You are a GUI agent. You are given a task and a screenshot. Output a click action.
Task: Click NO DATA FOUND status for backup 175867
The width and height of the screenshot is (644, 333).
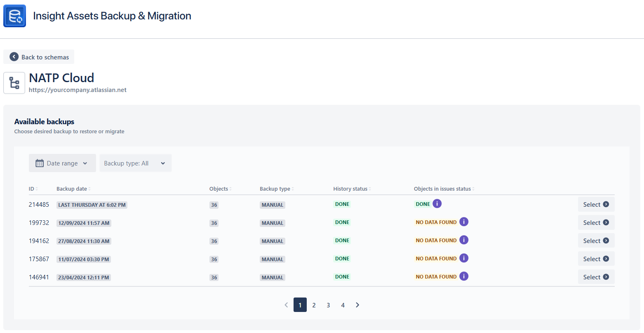436,259
